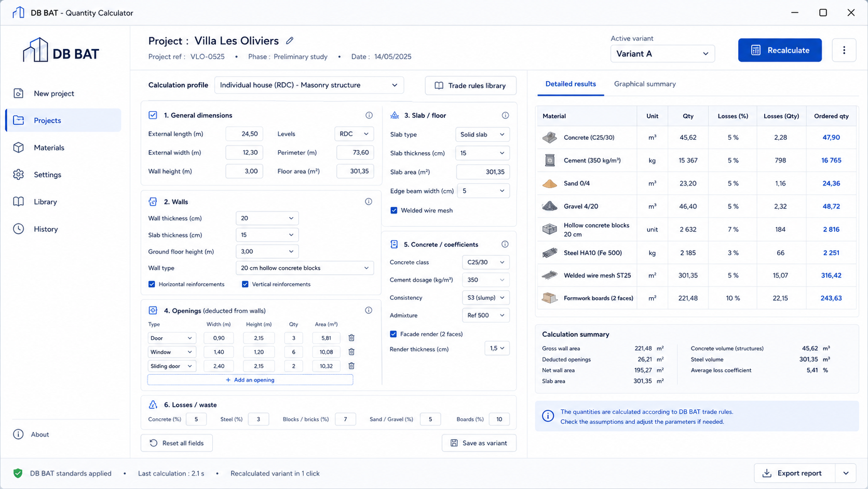Screen dimensions: 868x489
Task: Open the Wall type dropdown
Action: click(305, 268)
